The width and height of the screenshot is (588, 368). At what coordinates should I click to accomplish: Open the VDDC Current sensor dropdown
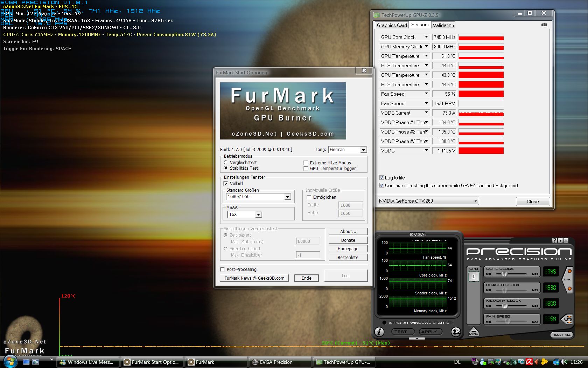pos(405,113)
